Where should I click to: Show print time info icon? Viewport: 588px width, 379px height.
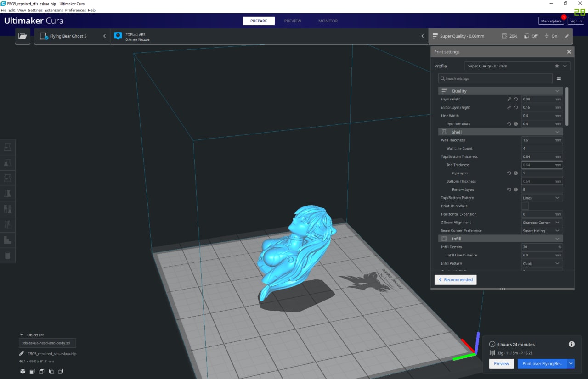click(x=571, y=344)
